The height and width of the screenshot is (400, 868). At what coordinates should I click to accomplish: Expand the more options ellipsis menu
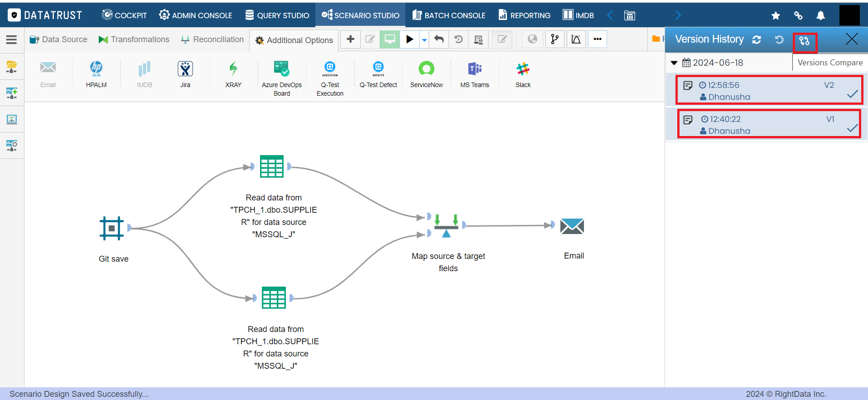pos(598,39)
